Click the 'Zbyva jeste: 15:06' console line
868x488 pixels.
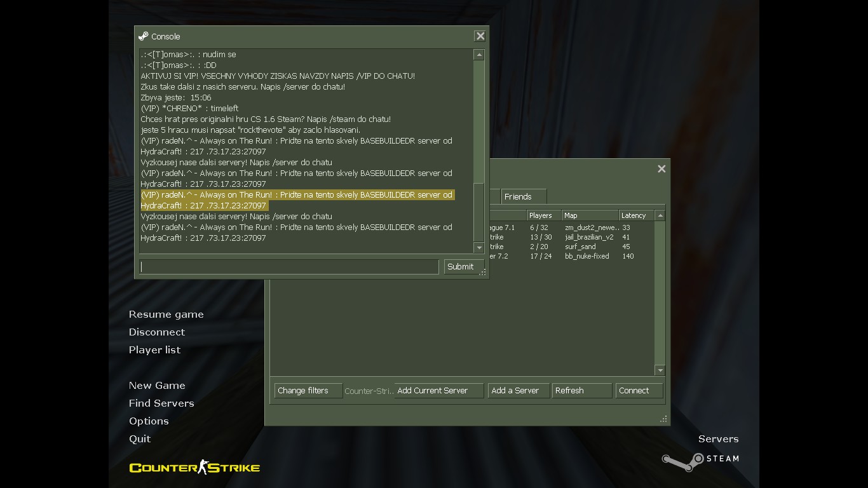point(176,98)
